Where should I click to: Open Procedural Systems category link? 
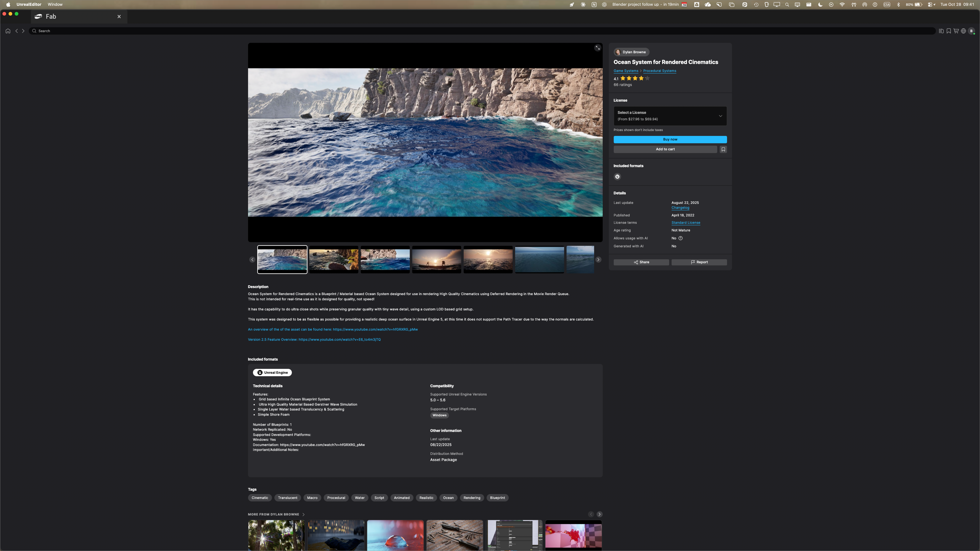pyautogui.click(x=659, y=71)
